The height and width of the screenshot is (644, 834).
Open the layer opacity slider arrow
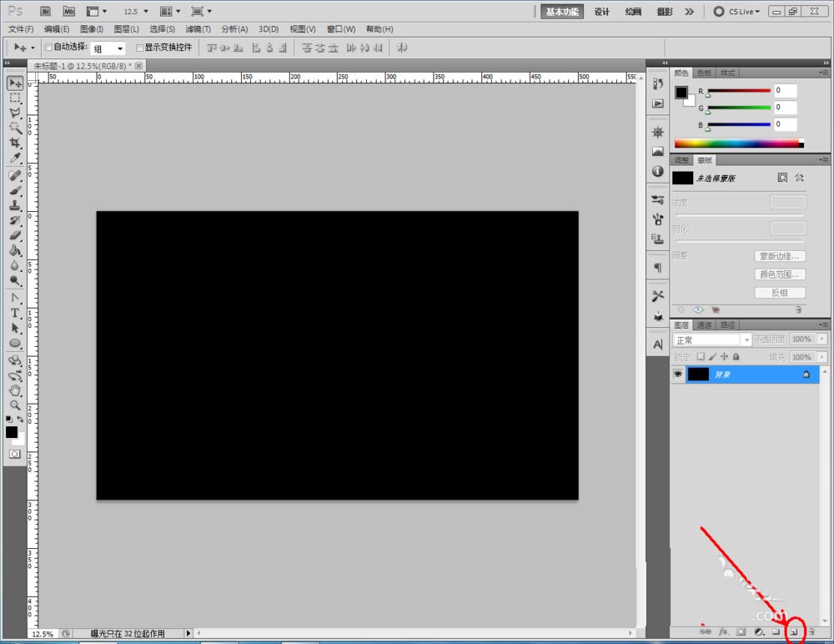pyautogui.click(x=822, y=339)
